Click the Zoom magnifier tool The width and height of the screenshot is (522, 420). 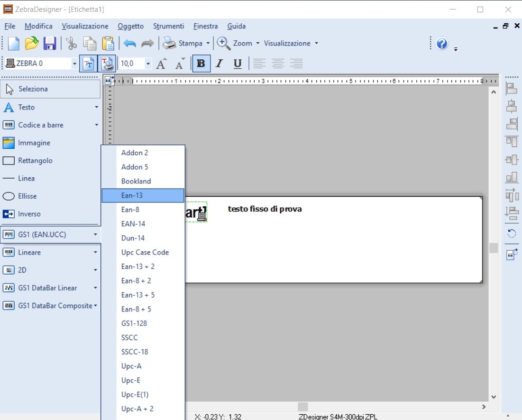[x=223, y=43]
